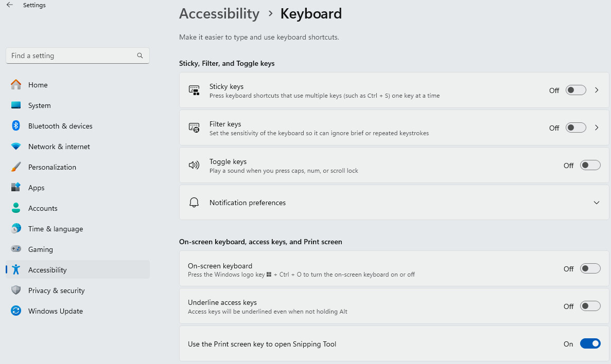Expand Notification preferences
Image resolution: width=611 pixels, height=364 pixels.
[596, 202]
